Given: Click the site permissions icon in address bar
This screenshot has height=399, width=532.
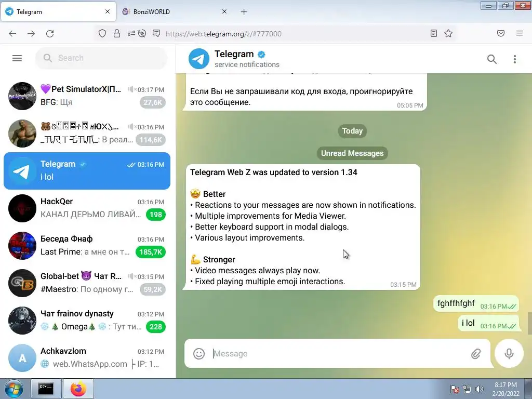Looking at the screenshot, I should tap(131, 33).
